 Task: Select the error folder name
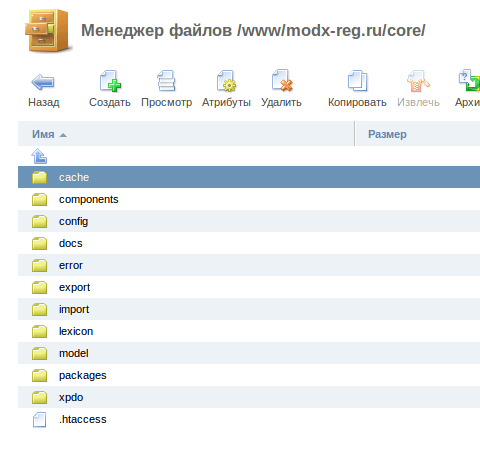71,265
